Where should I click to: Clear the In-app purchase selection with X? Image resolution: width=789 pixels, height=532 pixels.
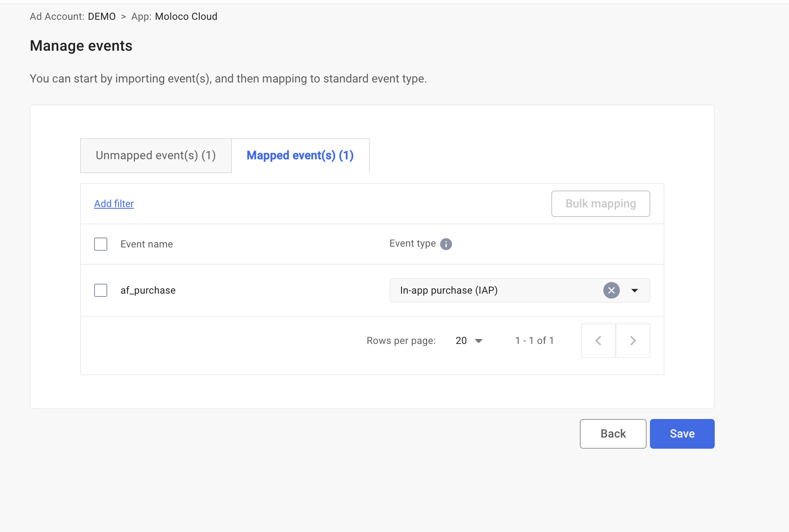point(611,290)
